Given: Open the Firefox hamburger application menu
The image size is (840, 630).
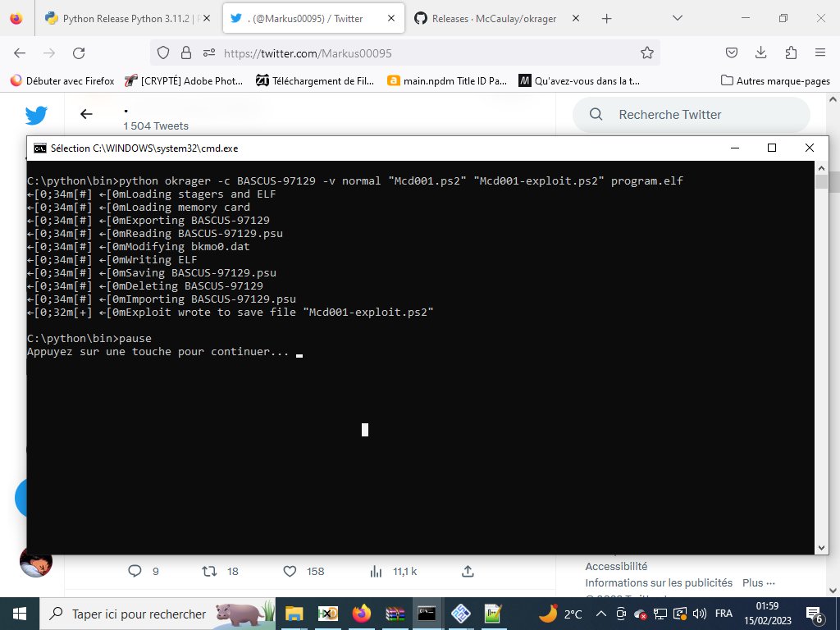Looking at the screenshot, I should pyautogui.click(x=820, y=52).
